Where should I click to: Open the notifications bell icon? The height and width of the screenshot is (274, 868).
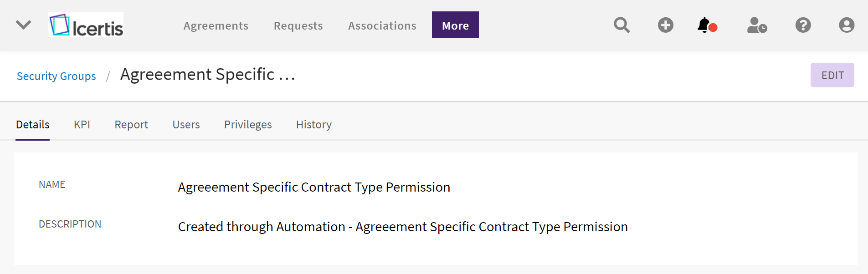point(705,25)
